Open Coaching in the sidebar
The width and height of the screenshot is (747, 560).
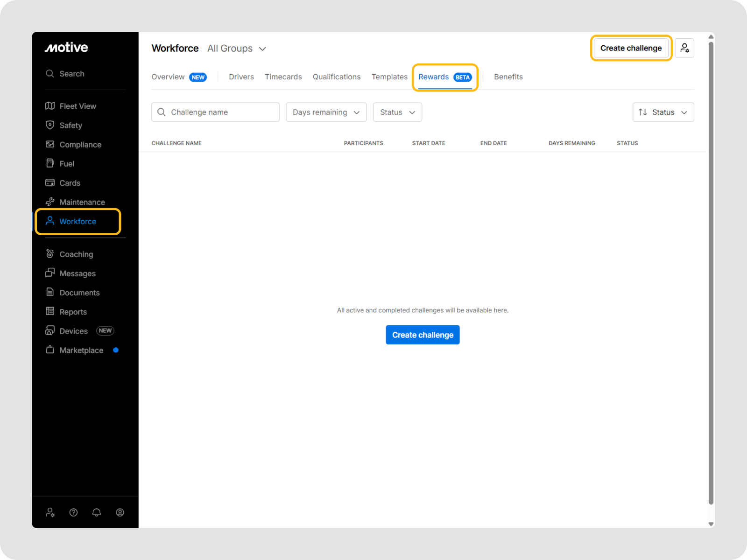76,254
